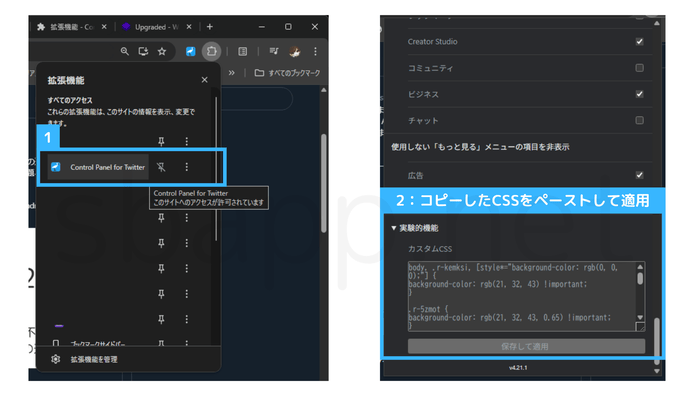
Task: Open the Chrome three-dot main menu
Action: click(x=315, y=52)
